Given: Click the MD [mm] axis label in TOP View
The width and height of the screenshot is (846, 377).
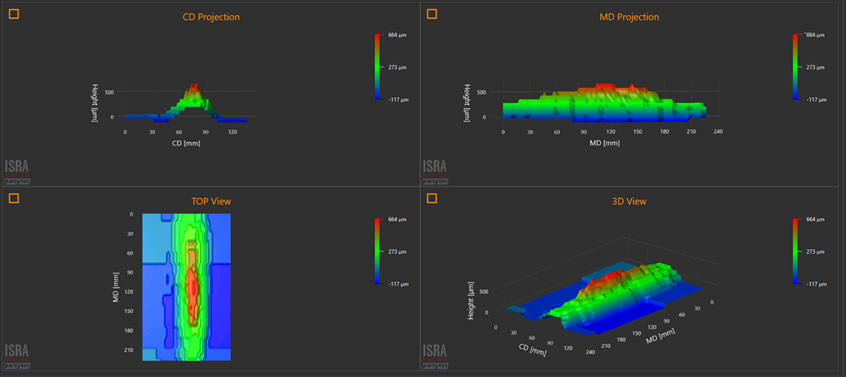Looking at the screenshot, I should tap(116, 287).
